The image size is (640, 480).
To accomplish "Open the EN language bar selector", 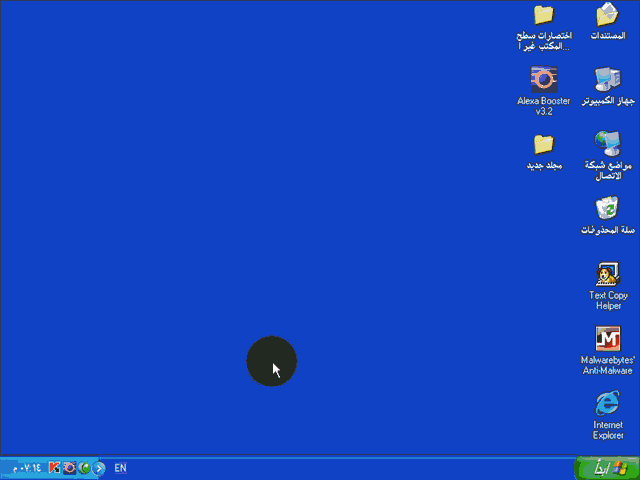I will coord(120,467).
